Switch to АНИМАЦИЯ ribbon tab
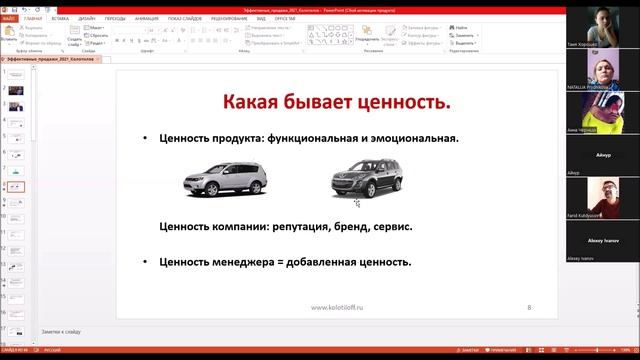Image resolution: width=640 pixels, height=360 pixels. point(147,19)
